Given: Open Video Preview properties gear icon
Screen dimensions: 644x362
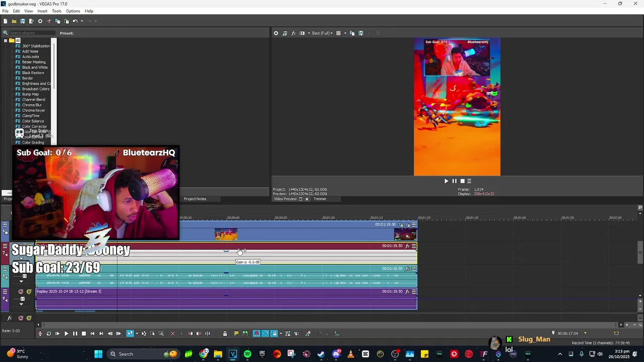Looking at the screenshot, I should (x=276, y=33).
